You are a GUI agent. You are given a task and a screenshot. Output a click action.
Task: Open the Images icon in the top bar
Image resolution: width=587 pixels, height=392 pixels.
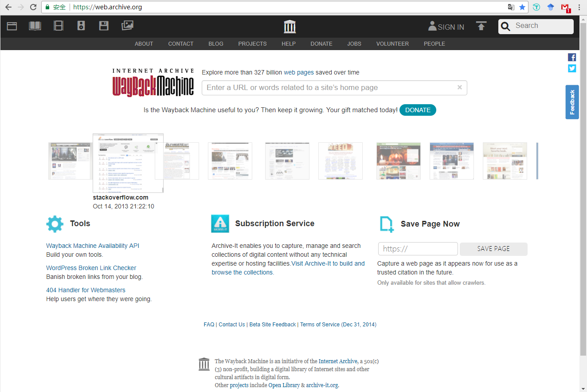[127, 26]
